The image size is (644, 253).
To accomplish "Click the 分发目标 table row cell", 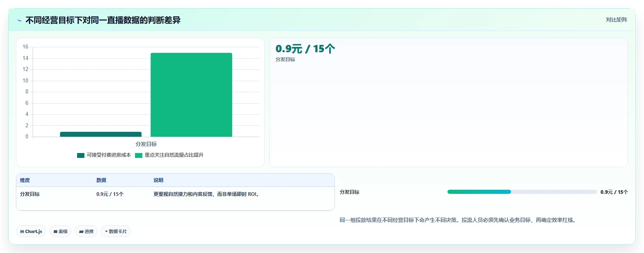I will tap(30, 194).
